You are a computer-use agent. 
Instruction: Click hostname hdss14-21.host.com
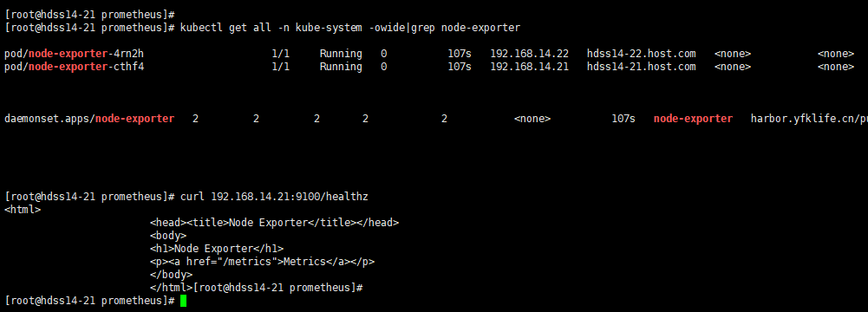[x=641, y=67]
